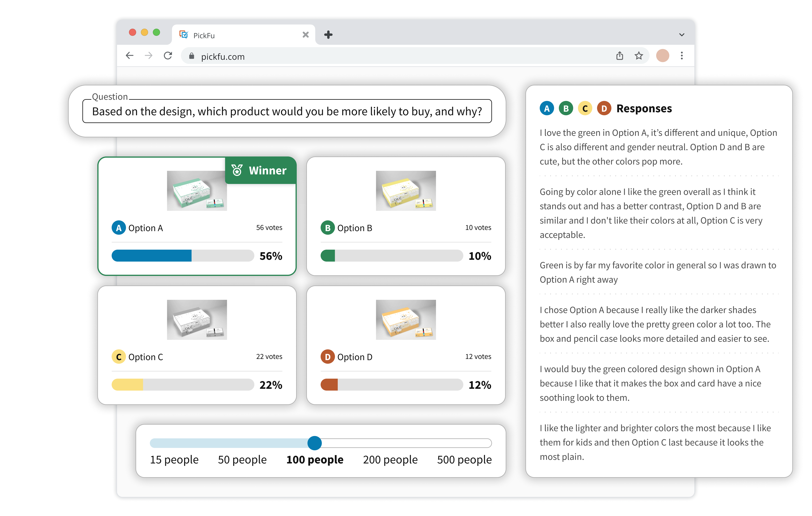Select the 200 people audience size
Image resolution: width=812 pixels, height=516 pixels.
[390, 459]
